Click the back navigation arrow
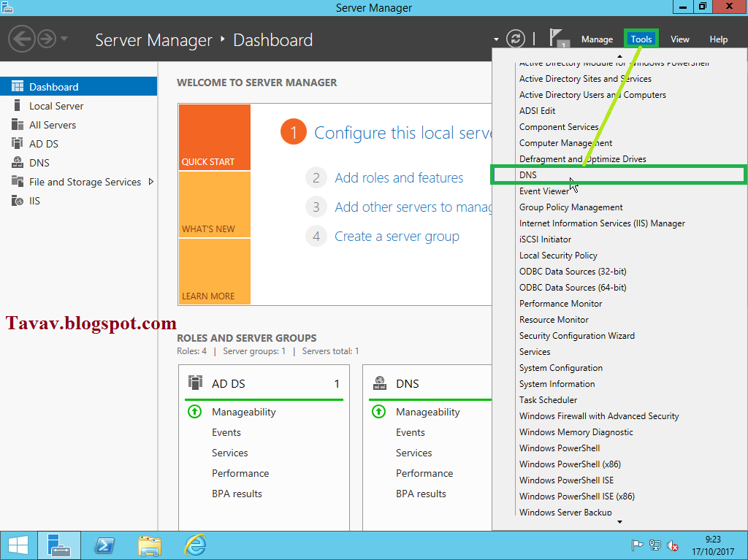 point(21,39)
